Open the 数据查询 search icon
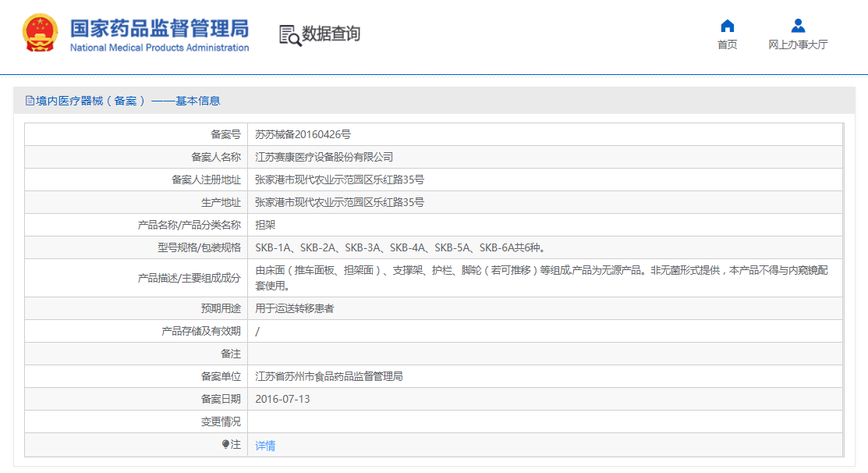The height and width of the screenshot is (473, 868). (x=290, y=35)
